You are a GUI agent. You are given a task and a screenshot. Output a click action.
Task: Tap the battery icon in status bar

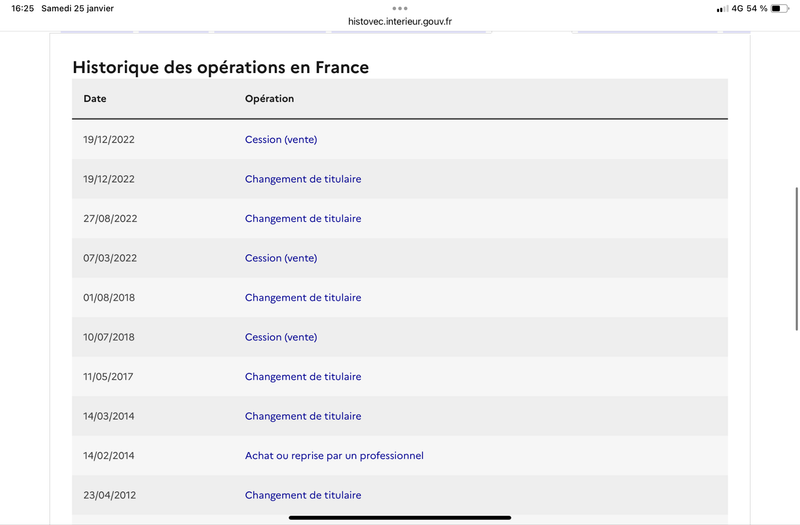coord(780,8)
